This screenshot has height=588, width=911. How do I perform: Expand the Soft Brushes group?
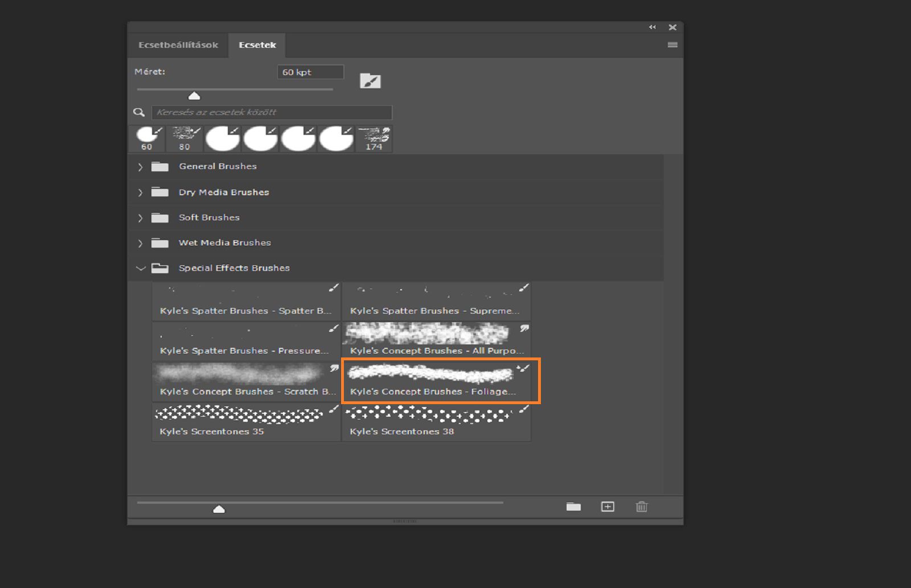140,218
